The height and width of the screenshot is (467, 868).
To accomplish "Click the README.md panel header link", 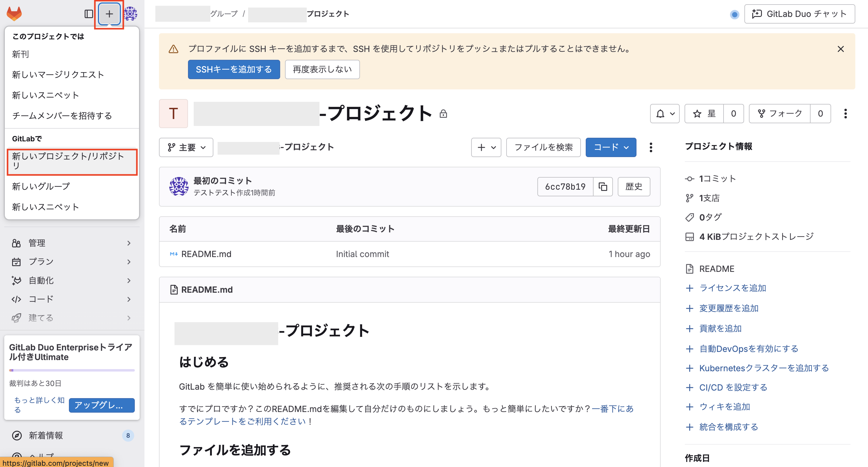I will pyautogui.click(x=206, y=290).
